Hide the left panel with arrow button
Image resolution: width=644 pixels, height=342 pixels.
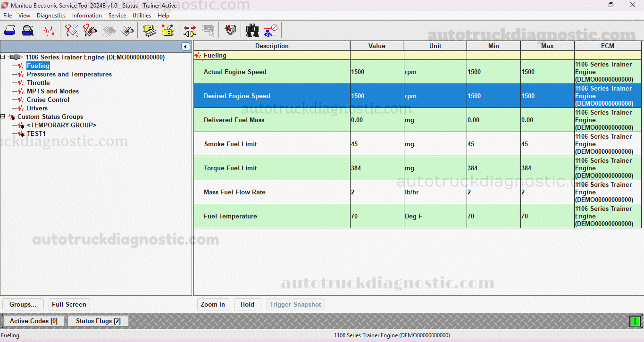186,46
